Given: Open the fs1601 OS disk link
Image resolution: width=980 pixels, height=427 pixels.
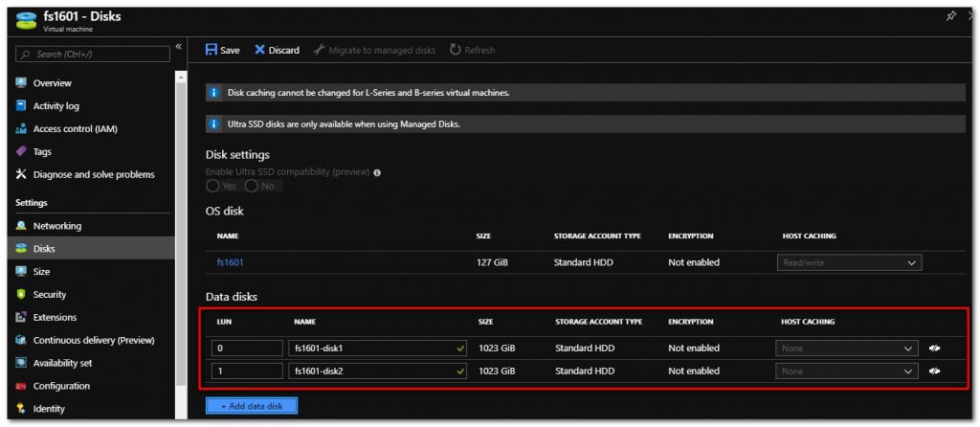Looking at the screenshot, I should click(x=230, y=262).
